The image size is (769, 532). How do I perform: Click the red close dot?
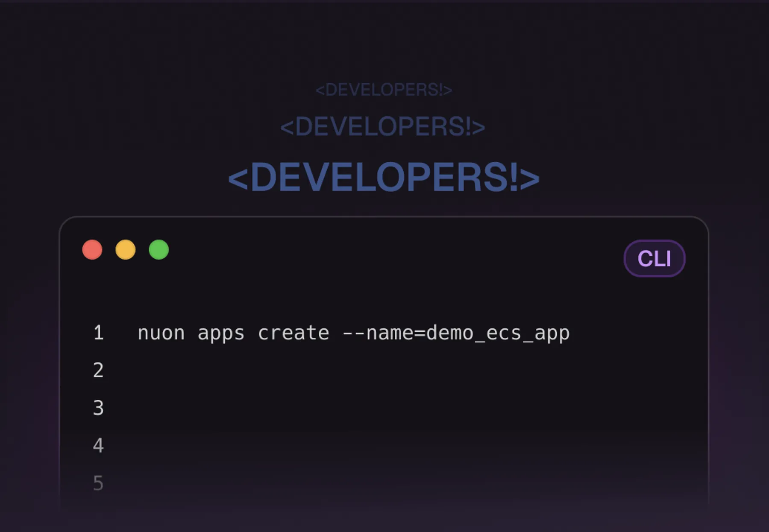92,250
